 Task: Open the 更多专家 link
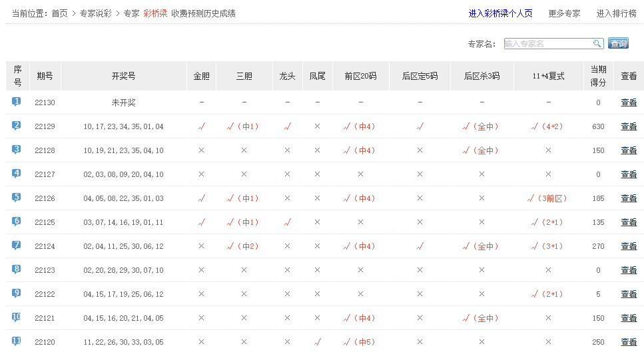[564, 13]
